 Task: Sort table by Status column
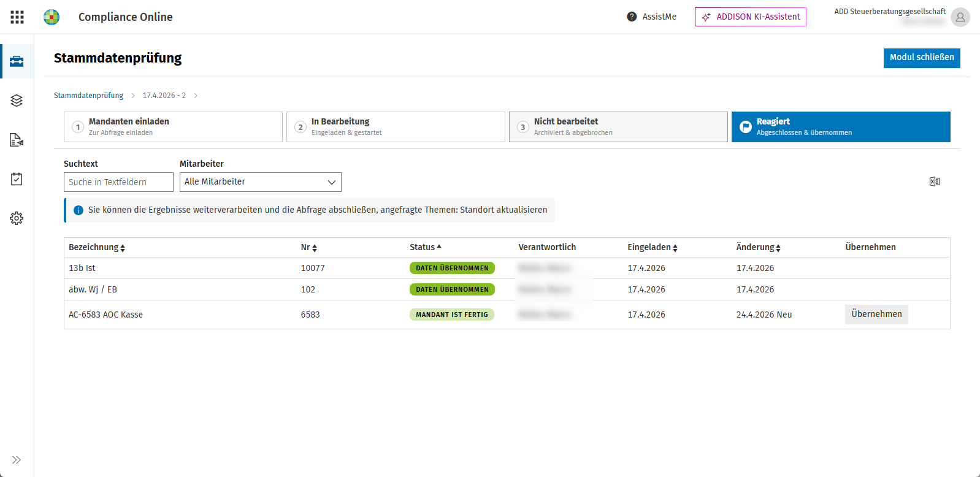[x=426, y=247]
